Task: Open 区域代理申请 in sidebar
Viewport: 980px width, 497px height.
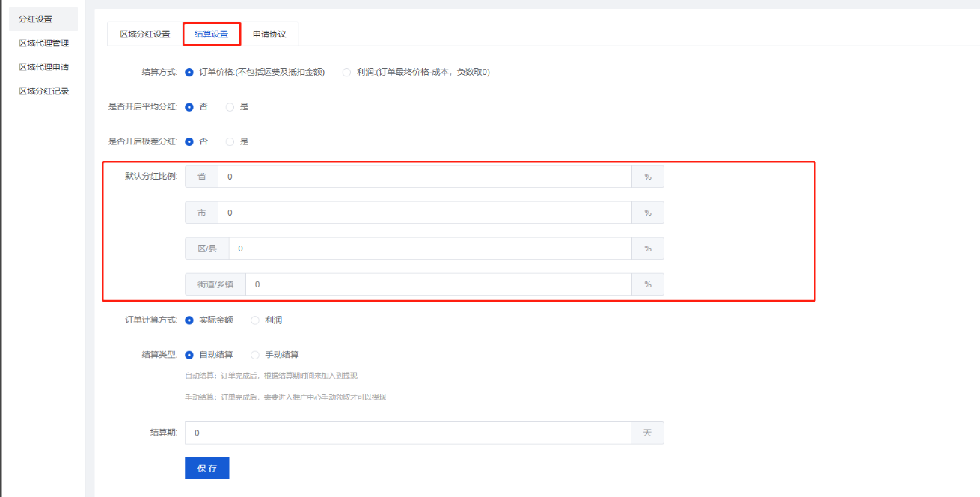Action: [44, 67]
